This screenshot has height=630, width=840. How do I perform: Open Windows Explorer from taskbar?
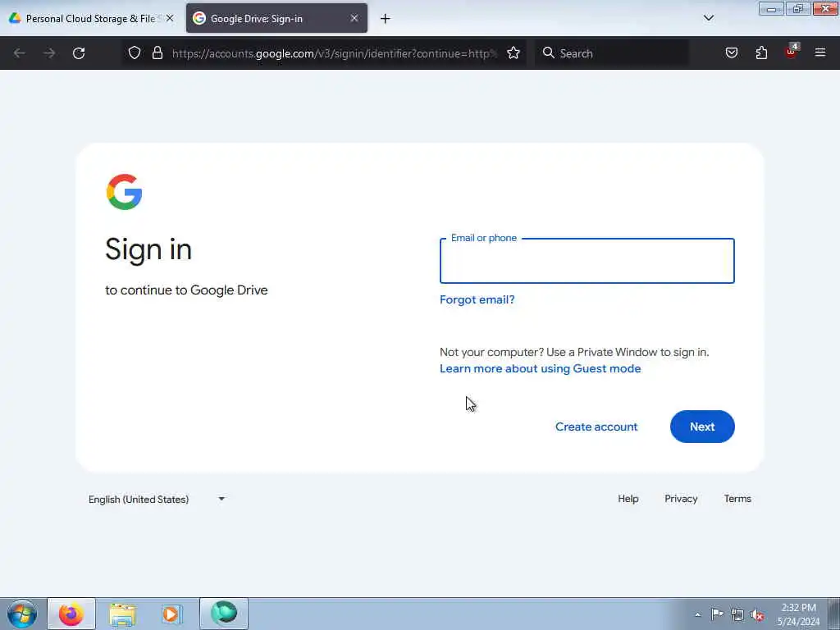[x=122, y=614]
